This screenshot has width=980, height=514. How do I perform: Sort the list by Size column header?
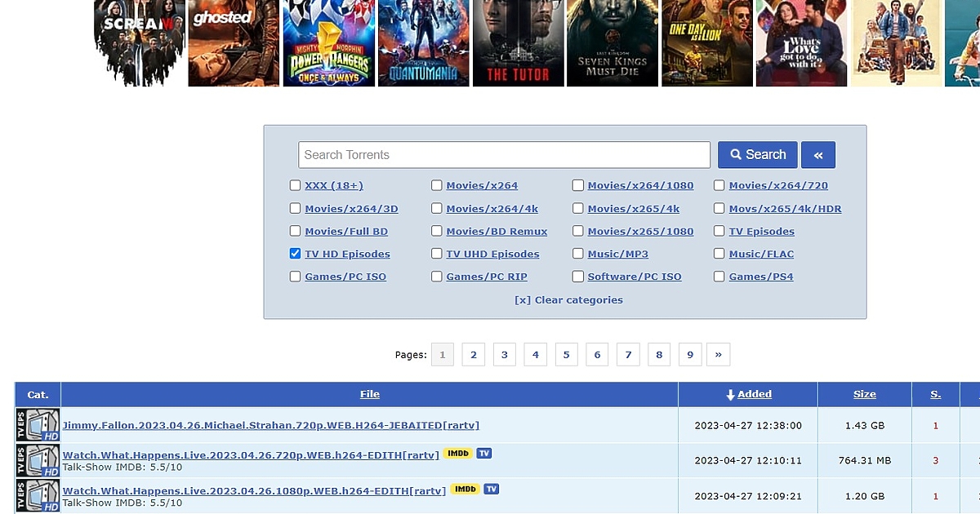pyautogui.click(x=864, y=394)
